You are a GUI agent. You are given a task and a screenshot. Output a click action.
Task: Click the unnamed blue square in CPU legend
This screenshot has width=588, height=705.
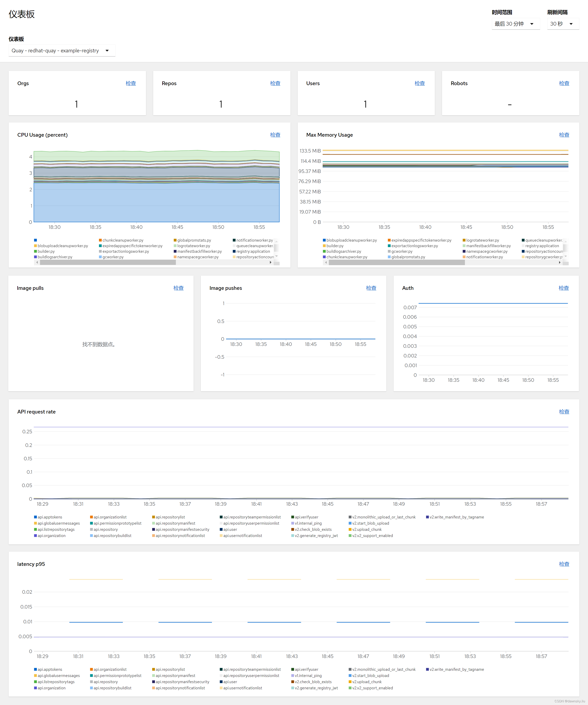[35, 240]
